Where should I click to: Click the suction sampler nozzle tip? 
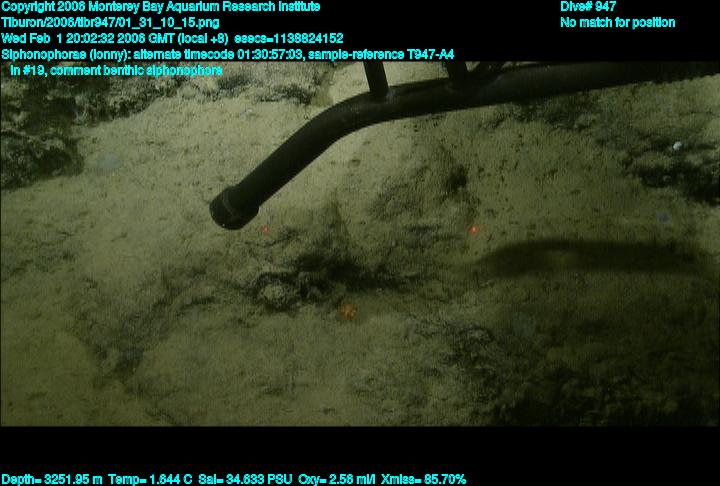tap(233, 207)
